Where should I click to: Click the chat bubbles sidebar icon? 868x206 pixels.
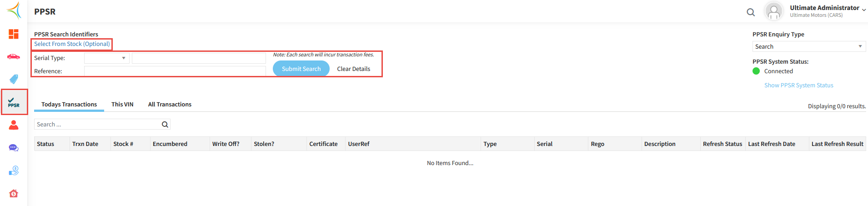pyautogui.click(x=14, y=148)
